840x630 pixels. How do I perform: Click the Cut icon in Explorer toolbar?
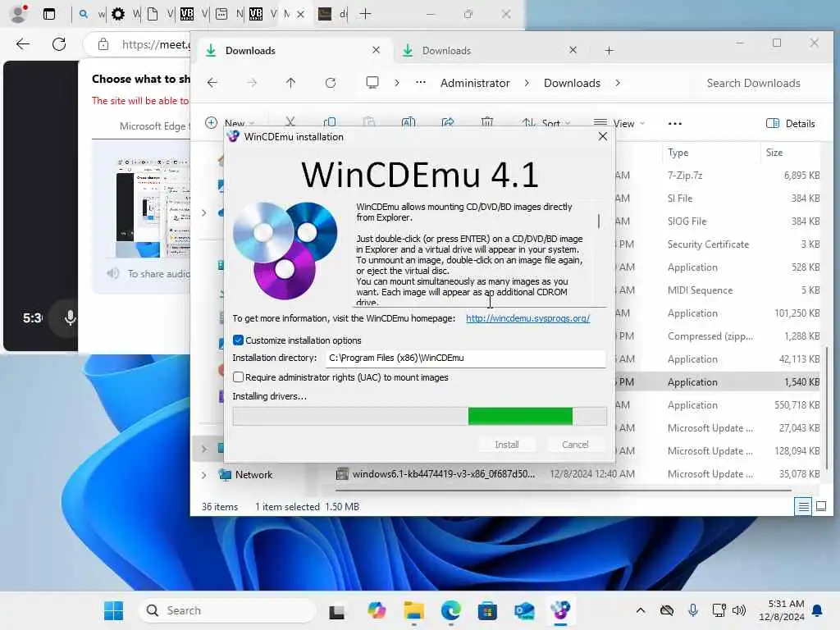point(290,122)
